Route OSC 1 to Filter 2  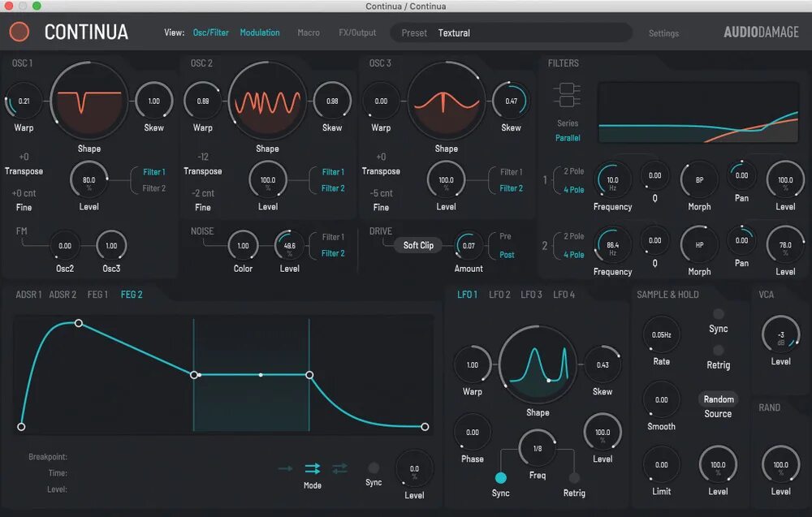153,188
